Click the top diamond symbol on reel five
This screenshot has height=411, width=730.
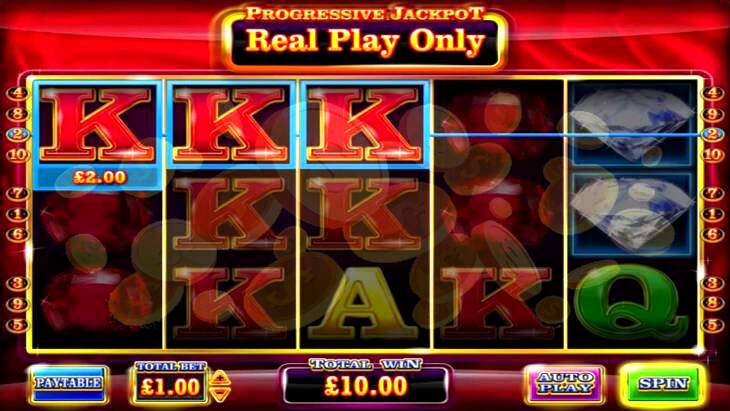coord(631,125)
